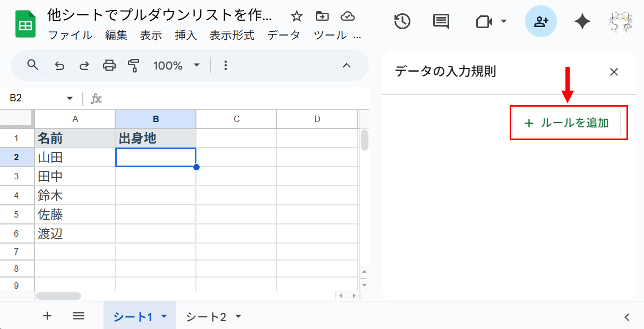The height and width of the screenshot is (329, 644).
Task: Click the undo icon
Action: click(x=58, y=65)
